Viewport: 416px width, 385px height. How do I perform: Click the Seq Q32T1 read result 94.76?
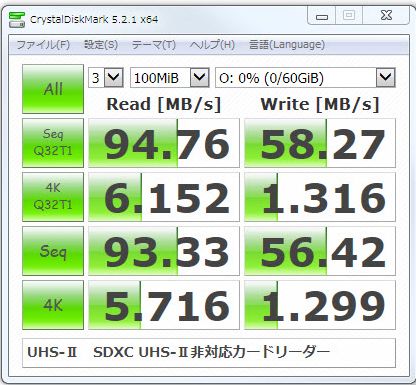click(164, 143)
